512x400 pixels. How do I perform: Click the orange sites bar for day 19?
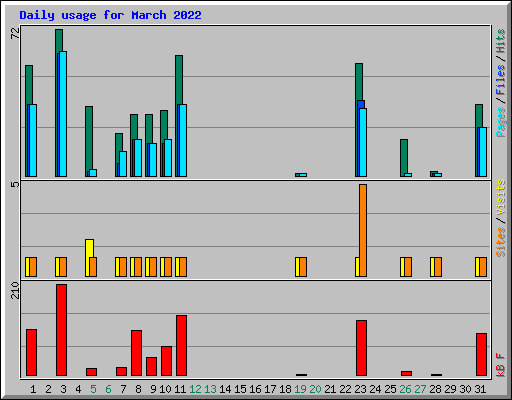click(303, 267)
